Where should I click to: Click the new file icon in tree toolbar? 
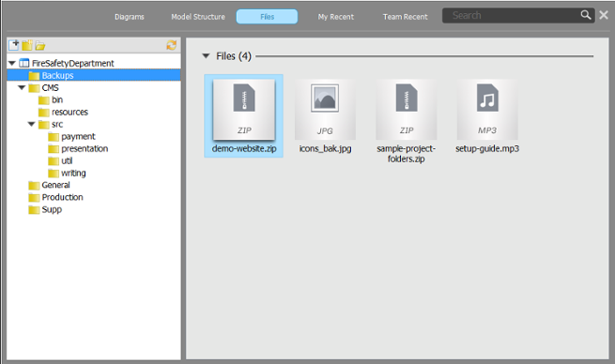[14, 45]
